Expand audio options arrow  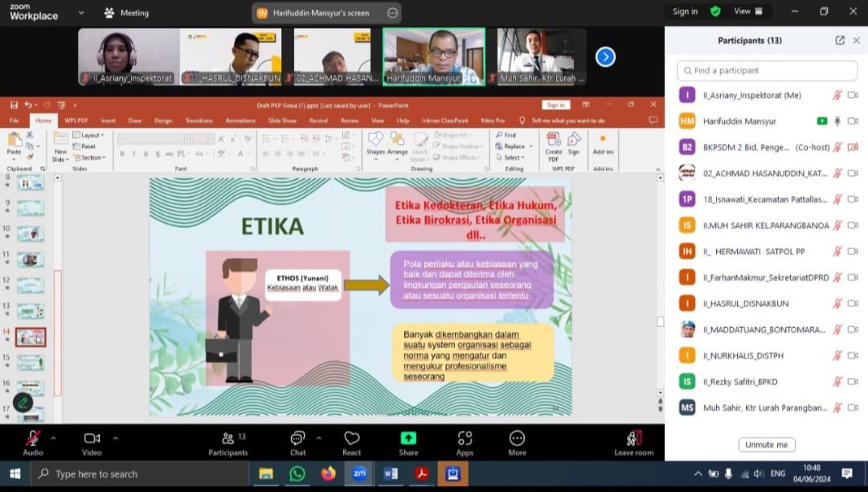[x=53, y=438]
